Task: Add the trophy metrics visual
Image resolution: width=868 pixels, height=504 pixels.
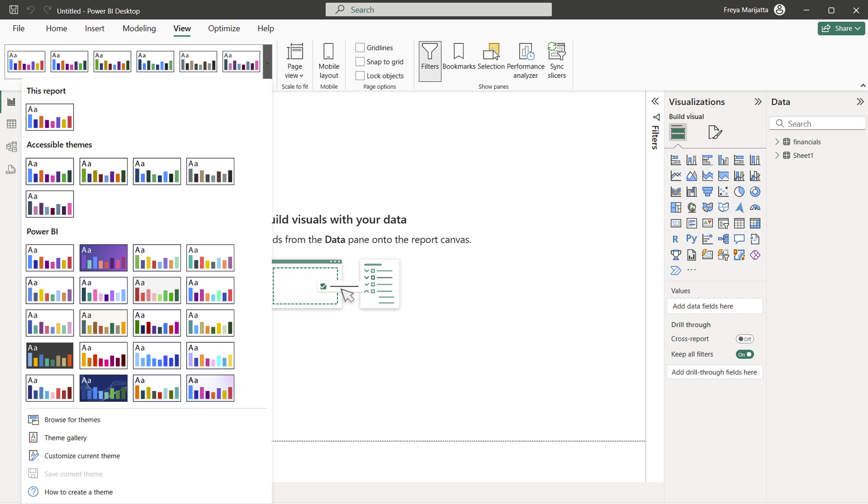Action: pyautogui.click(x=676, y=255)
